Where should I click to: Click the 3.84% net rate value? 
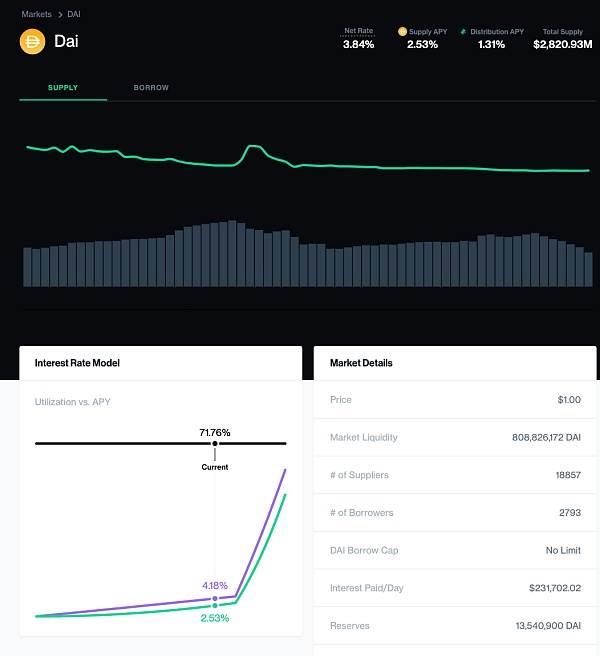359,44
